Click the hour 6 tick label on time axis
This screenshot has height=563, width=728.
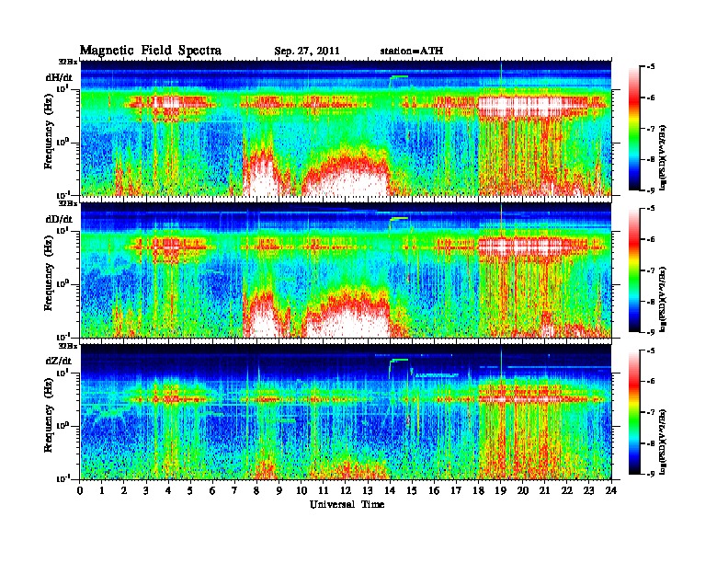(212, 490)
